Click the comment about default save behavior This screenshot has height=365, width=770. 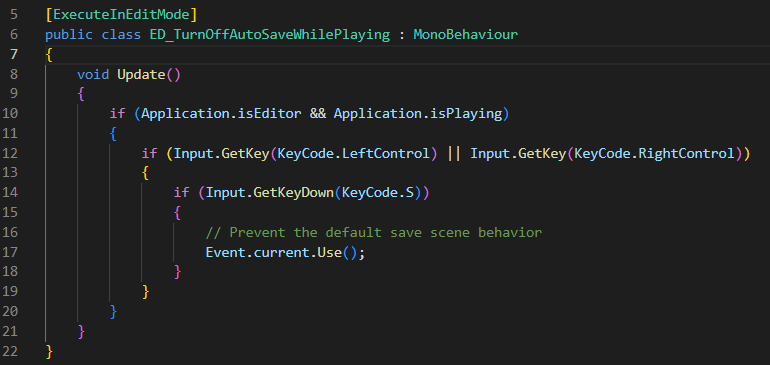coord(374,232)
